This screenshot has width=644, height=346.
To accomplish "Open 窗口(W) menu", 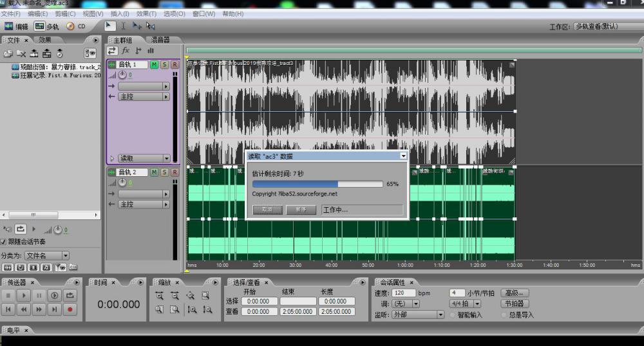I will (204, 14).
